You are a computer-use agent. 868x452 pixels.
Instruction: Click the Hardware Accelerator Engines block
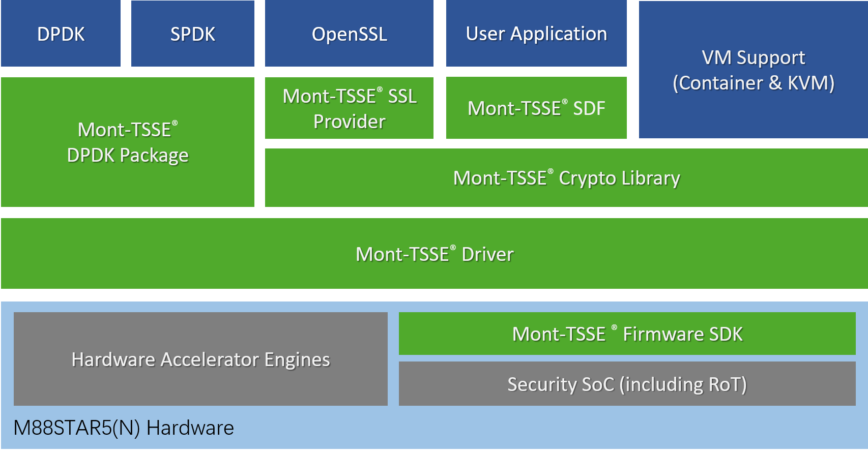[200, 359]
